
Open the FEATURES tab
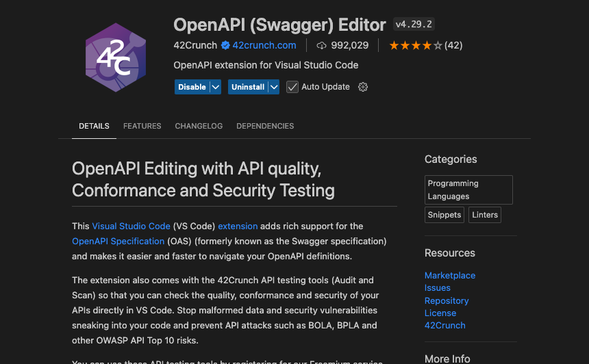[x=142, y=126]
